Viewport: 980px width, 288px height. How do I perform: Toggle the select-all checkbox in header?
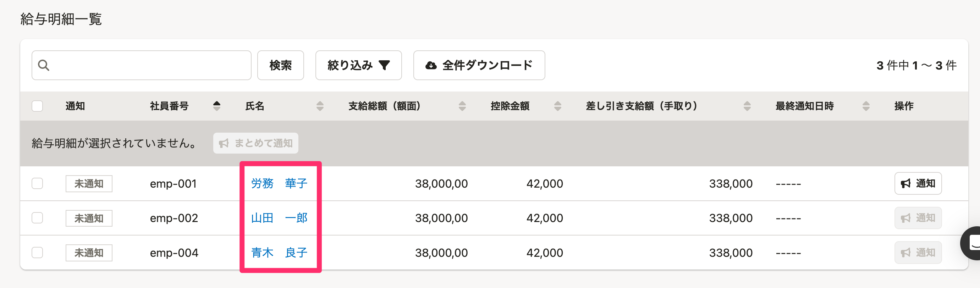[x=37, y=106]
